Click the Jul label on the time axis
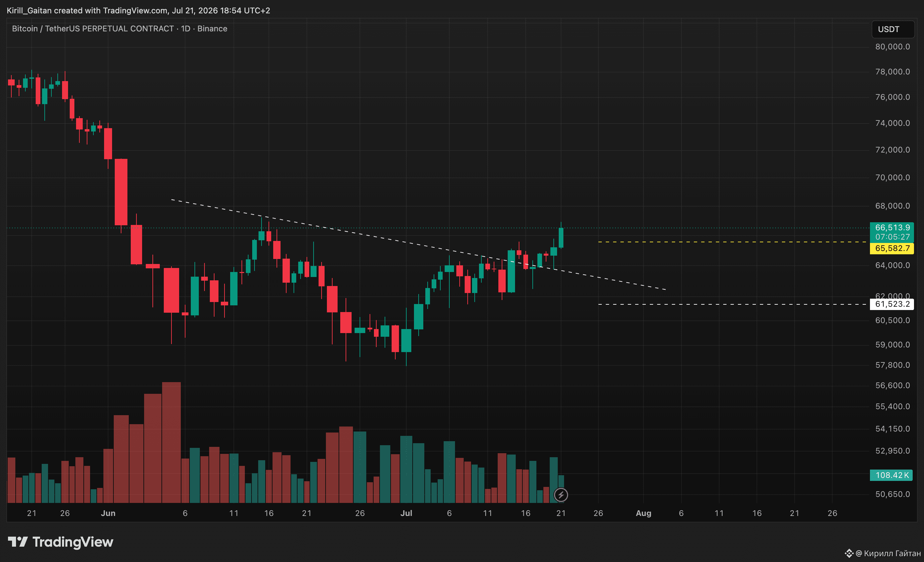 click(406, 513)
